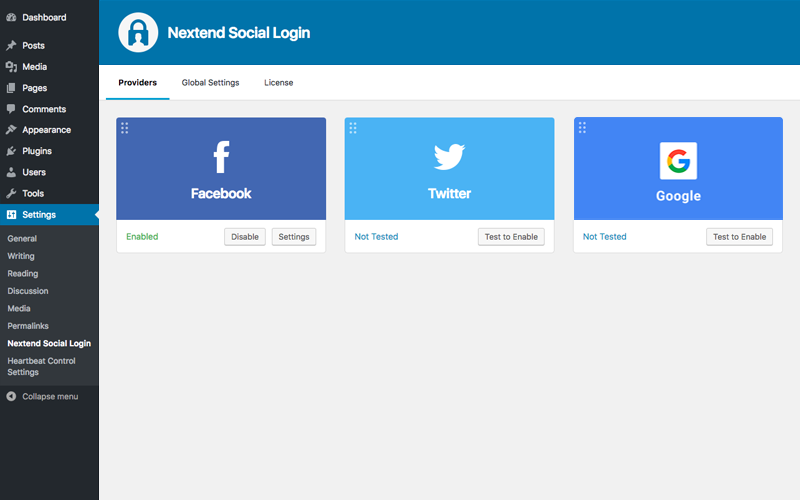
Task: Open Facebook provider Settings button
Action: (294, 237)
